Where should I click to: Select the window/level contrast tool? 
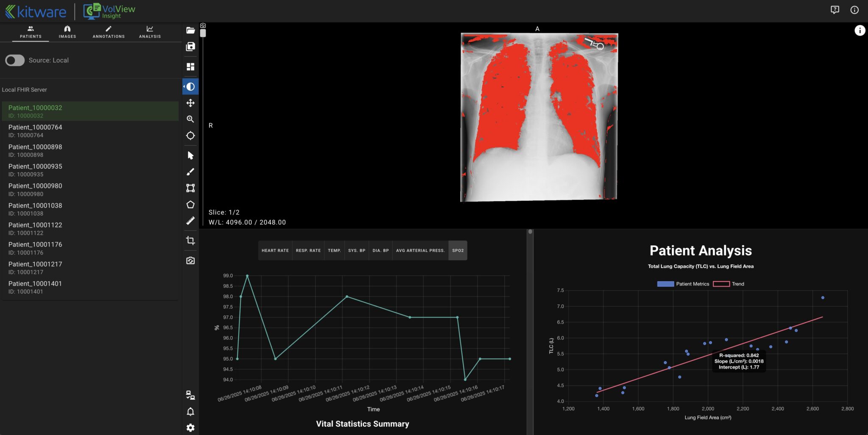[x=190, y=86]
